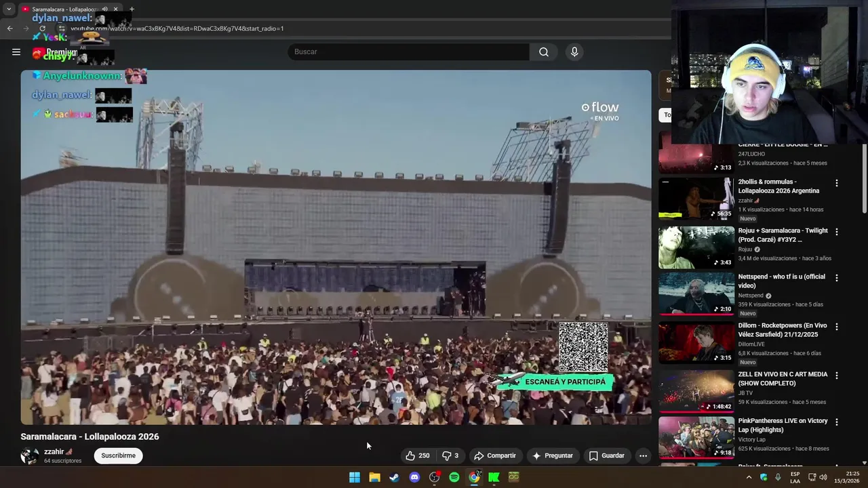Open Steam from the taskbar
868x488 pixels.
click(x=394, y=477)
